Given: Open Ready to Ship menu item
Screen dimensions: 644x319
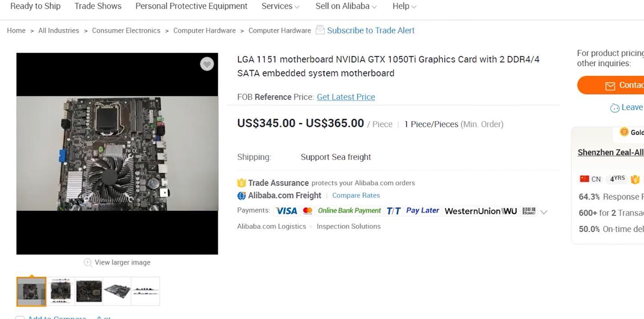Looking at the screenshot, I should point(35,6).
